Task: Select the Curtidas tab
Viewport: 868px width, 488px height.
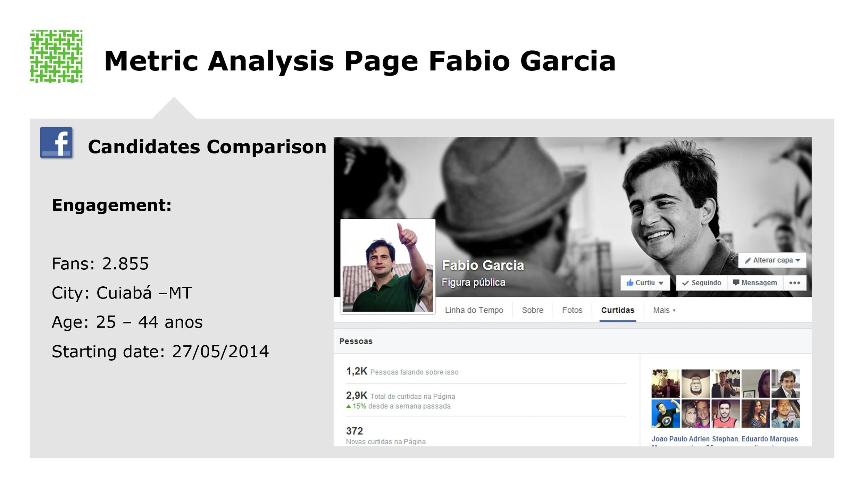Action: click(x=618, y=310)
